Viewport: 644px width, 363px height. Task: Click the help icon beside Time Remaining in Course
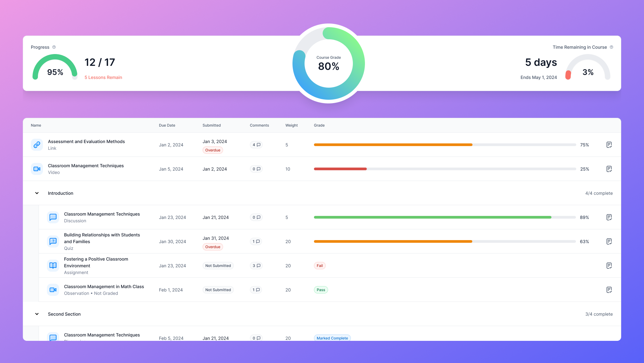click(611, 47)
